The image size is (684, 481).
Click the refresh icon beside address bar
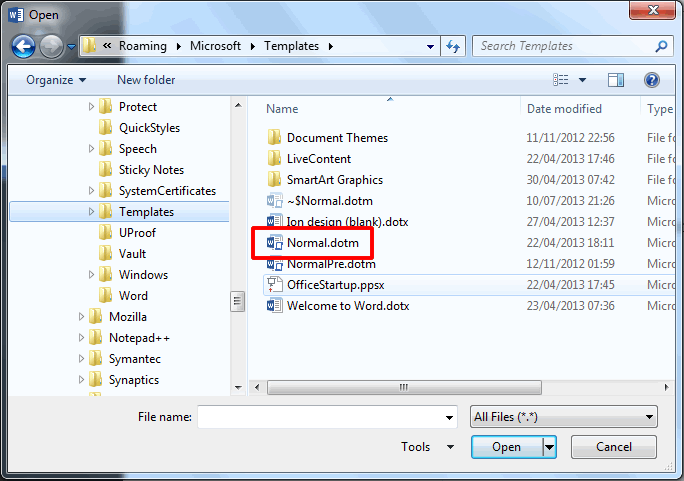click(453, 46)
